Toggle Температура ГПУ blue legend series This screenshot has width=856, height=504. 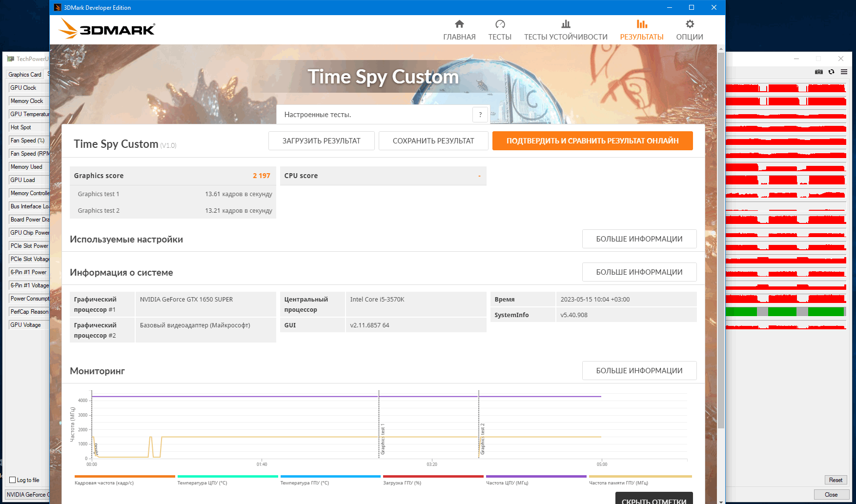tap(330, 480)
